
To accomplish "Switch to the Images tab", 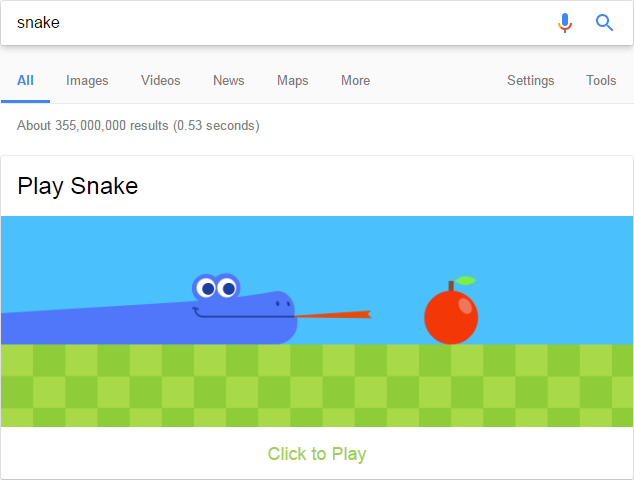I will (x=87, y=80).
